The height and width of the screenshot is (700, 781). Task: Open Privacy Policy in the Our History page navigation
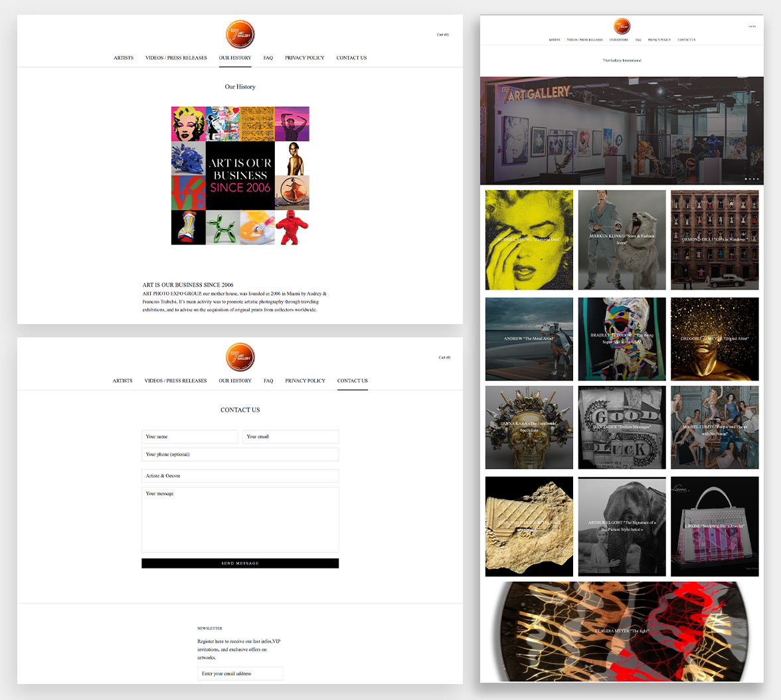[x=304, y=58]
